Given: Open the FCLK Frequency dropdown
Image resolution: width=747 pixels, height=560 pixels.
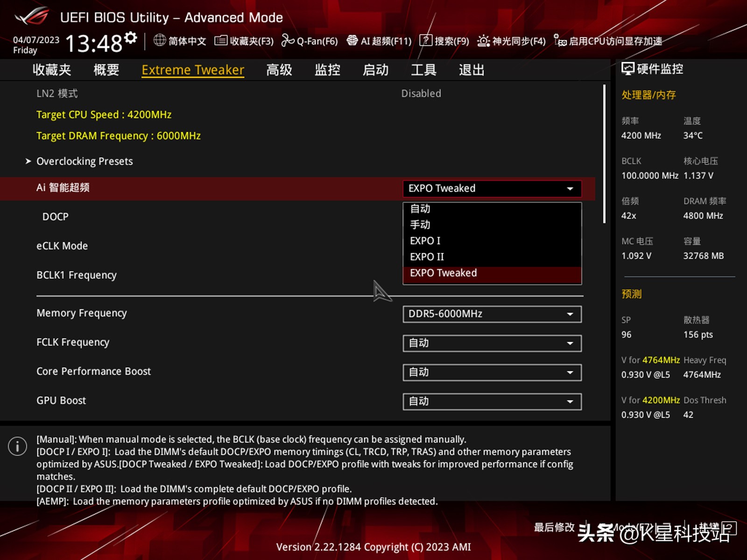Looking at the screenshot, I should (x=492, y=343).
